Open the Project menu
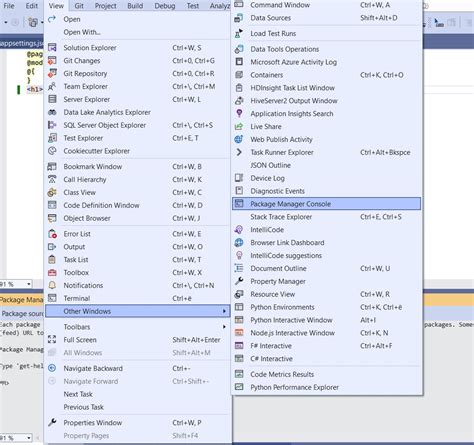 pos(106,6)
